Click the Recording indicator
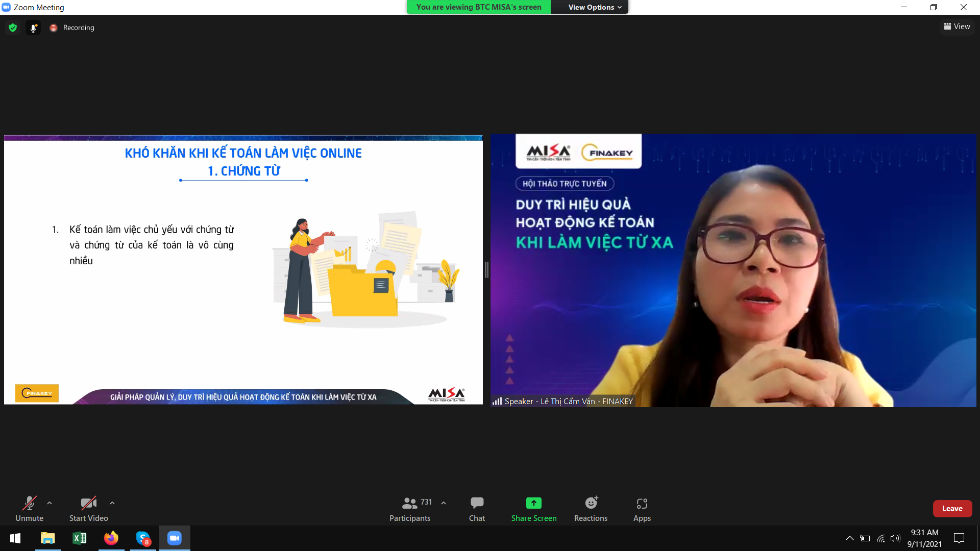This screenshot has width=980, height=551. tap(72, 28)
